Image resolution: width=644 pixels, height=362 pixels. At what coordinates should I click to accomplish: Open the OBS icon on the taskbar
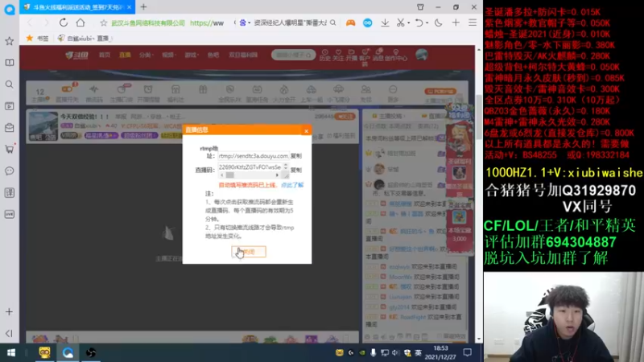point(91,352)
